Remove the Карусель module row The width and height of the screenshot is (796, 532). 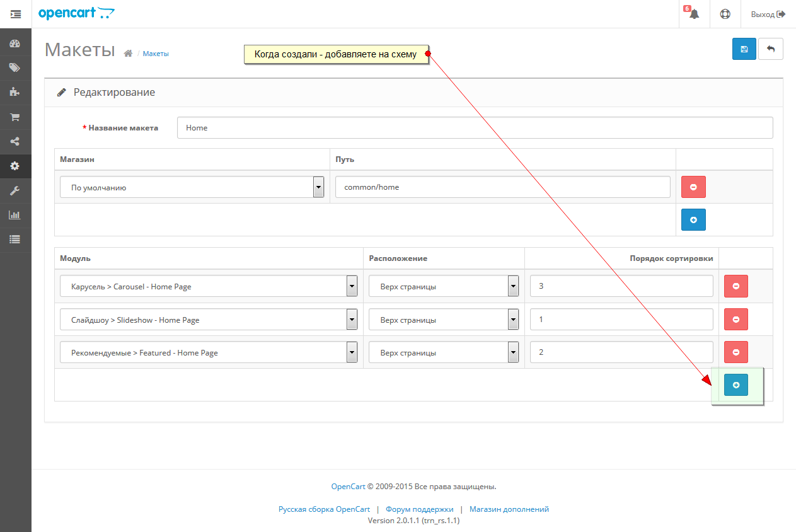coord(736,286)
